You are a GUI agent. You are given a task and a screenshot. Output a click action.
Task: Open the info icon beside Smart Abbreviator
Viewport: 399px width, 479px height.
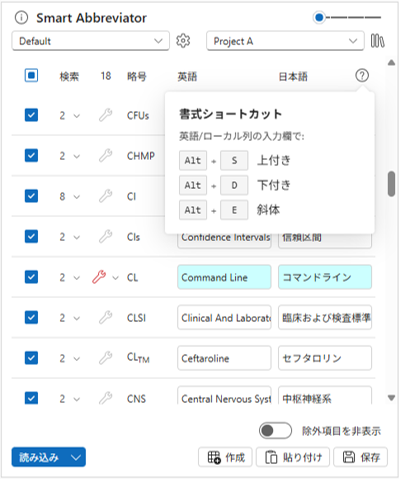(x=21, y=18)
